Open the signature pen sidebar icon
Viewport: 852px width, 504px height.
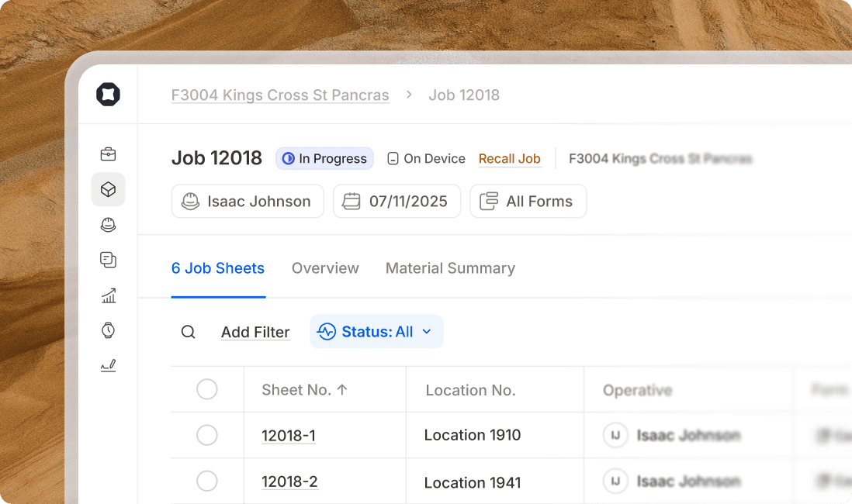[x=108, y=365]
